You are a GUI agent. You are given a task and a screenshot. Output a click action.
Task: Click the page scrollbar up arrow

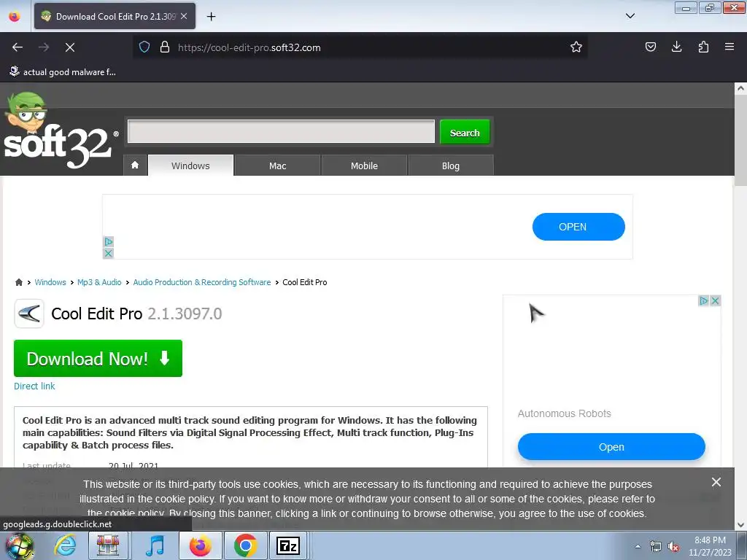coord(740,88)
